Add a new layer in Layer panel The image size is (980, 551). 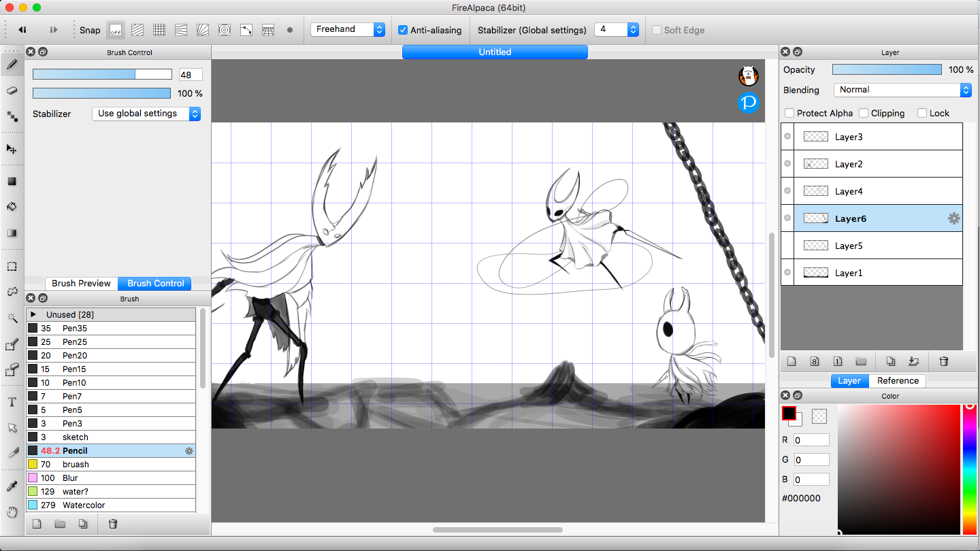tap(791, 361)
